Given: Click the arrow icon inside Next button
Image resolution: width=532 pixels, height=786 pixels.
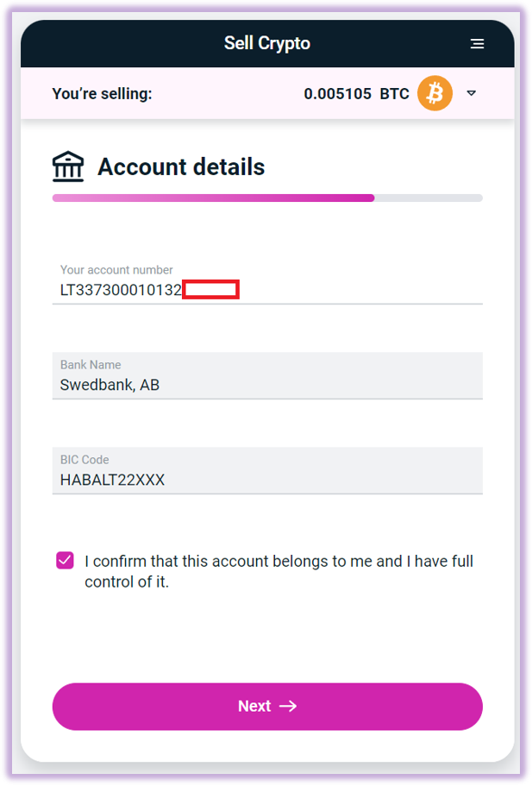Looking at the screenshot, I should (x=288, y=706).
